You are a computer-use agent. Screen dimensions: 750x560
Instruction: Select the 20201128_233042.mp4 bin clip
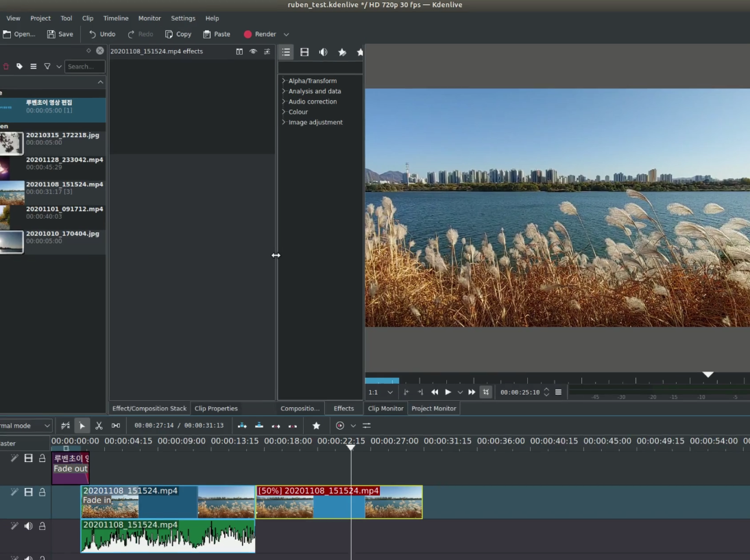(64, 163)
